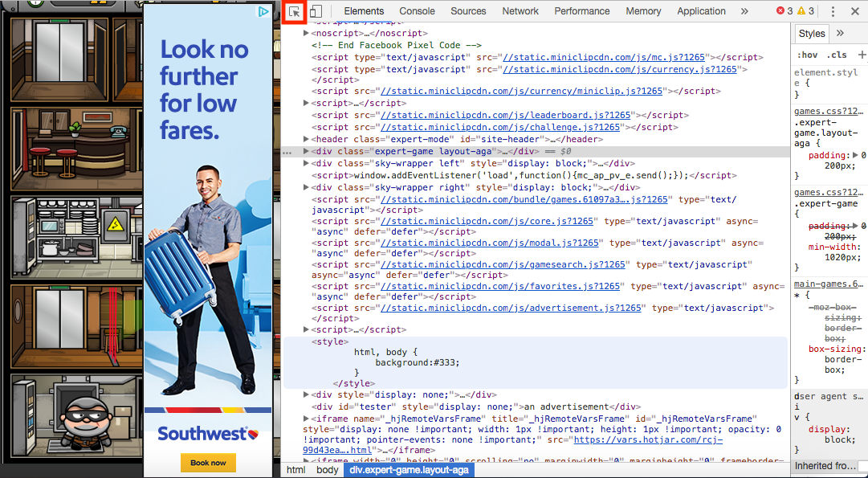Open the Performance tab
The height and width of the screenshot is (478, 868).
[582, 11]
